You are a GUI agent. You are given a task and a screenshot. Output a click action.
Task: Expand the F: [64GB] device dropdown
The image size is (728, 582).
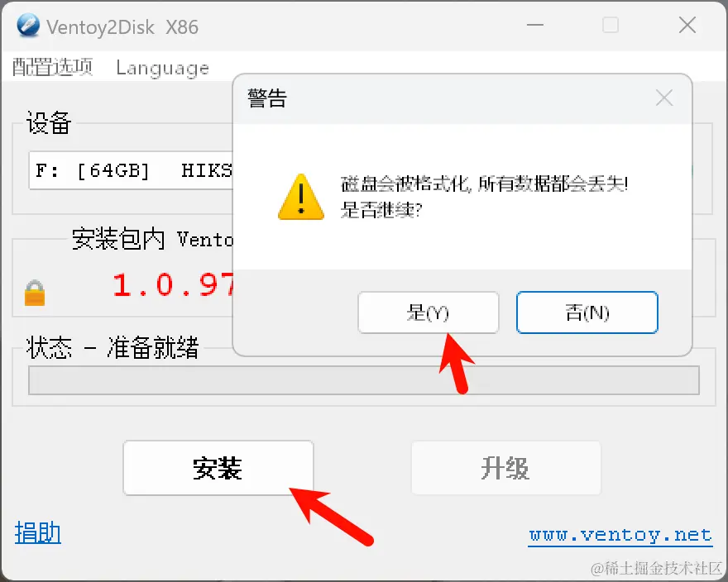pyautogui.click(x=131, y=170)
